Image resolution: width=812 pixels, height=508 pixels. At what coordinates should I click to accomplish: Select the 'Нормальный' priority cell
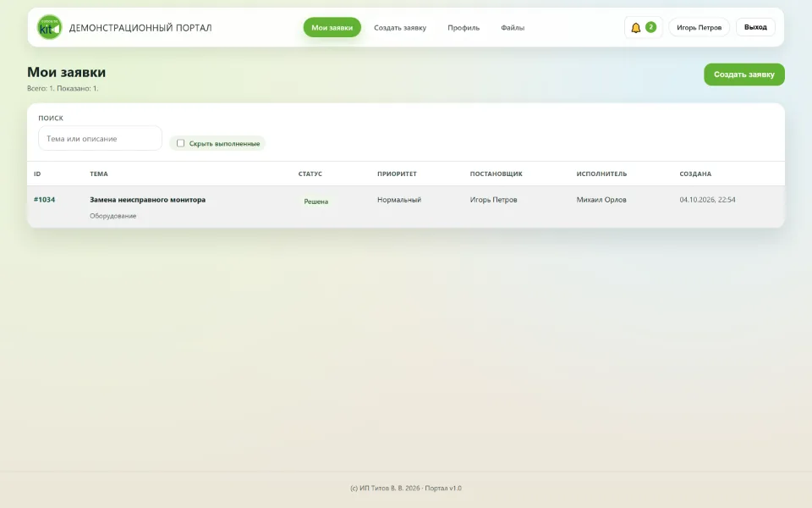399,200
